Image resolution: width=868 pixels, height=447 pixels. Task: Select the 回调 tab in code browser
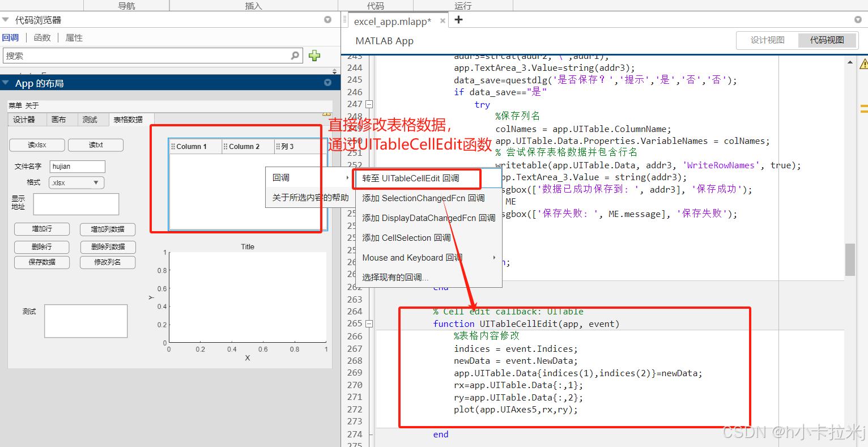click(x=10, y=37)
